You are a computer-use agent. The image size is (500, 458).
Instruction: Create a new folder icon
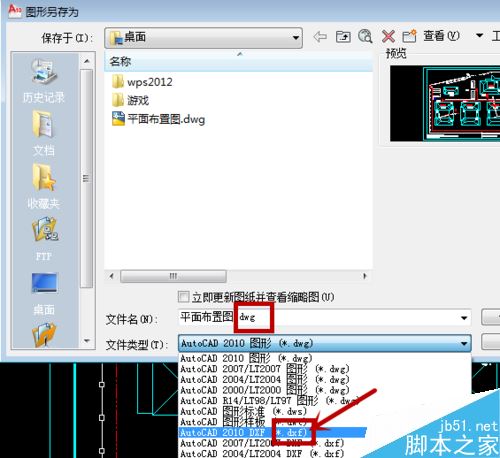[409, 36]
